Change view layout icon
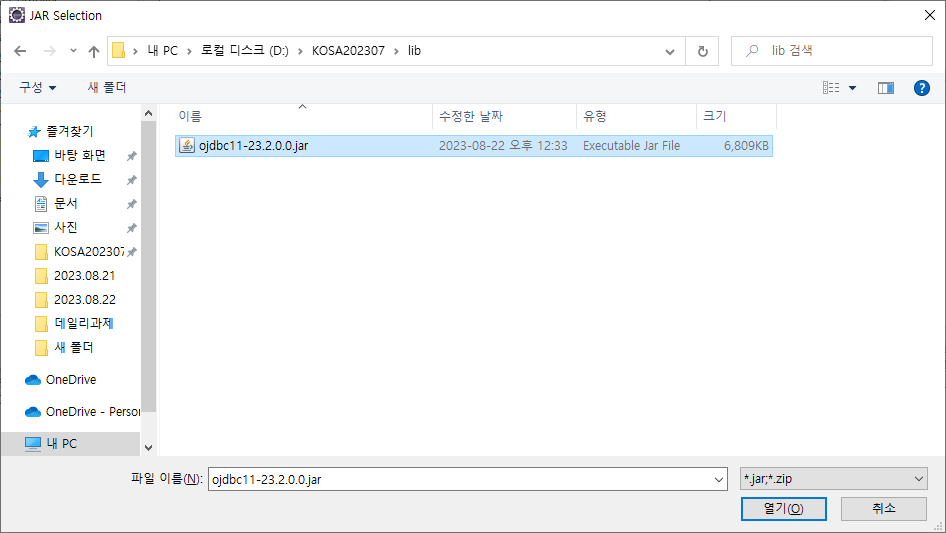 tap(831, 88)
